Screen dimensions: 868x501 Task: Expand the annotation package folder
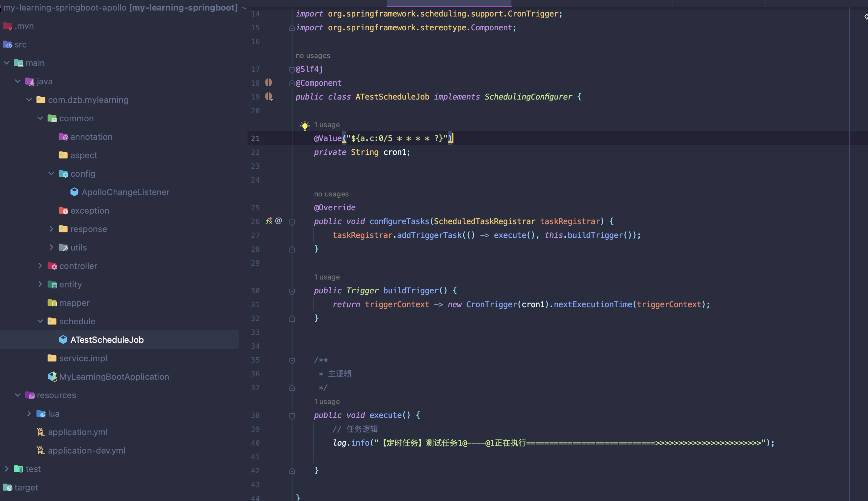coord(91,136)
